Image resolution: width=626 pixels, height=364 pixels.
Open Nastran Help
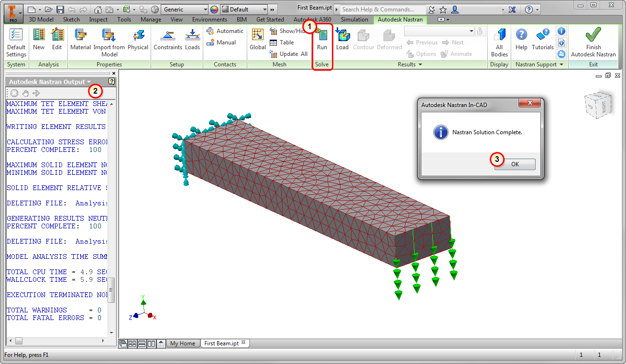pyautogui.click(x=521, y=40)
